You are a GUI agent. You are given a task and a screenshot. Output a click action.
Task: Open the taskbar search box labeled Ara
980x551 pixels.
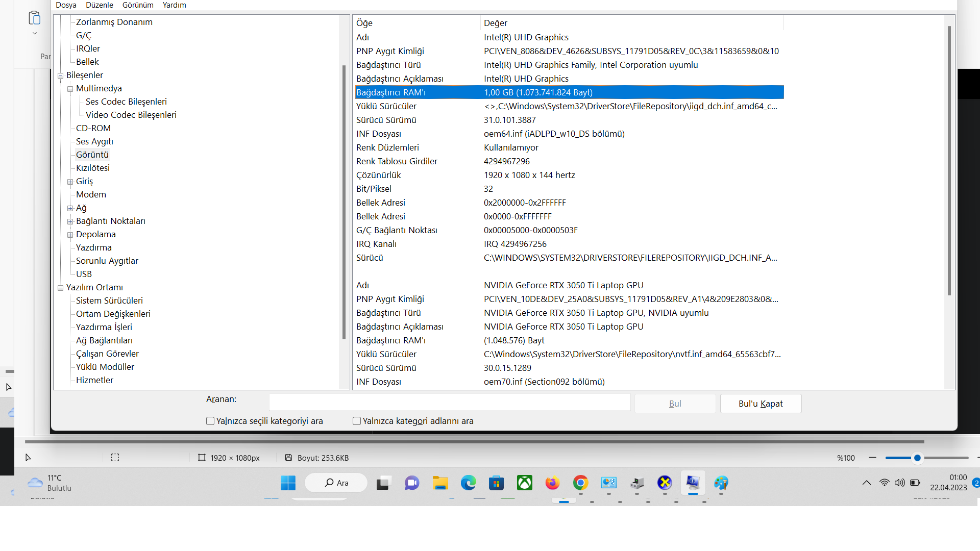point(336,483)
